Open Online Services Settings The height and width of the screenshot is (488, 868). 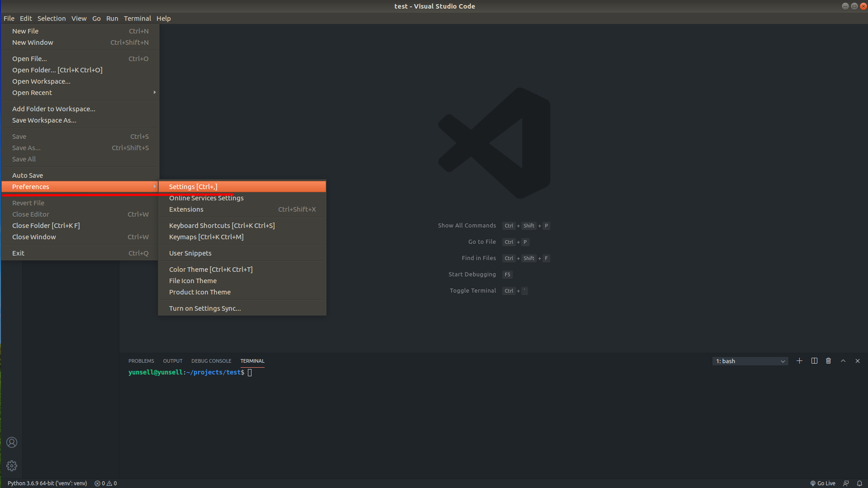pyautogui.click(x=242, y=198)
